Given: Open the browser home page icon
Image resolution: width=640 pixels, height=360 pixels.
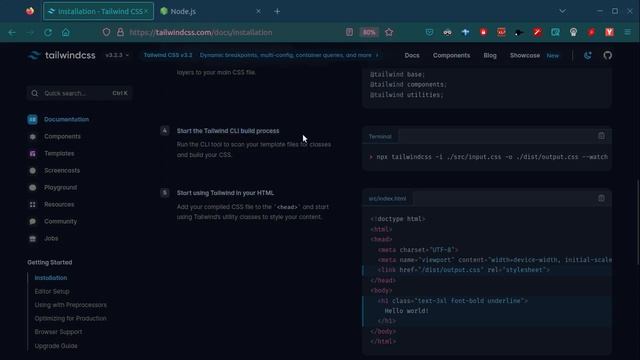Looking at the screenshot, I should tap(66, 32).
